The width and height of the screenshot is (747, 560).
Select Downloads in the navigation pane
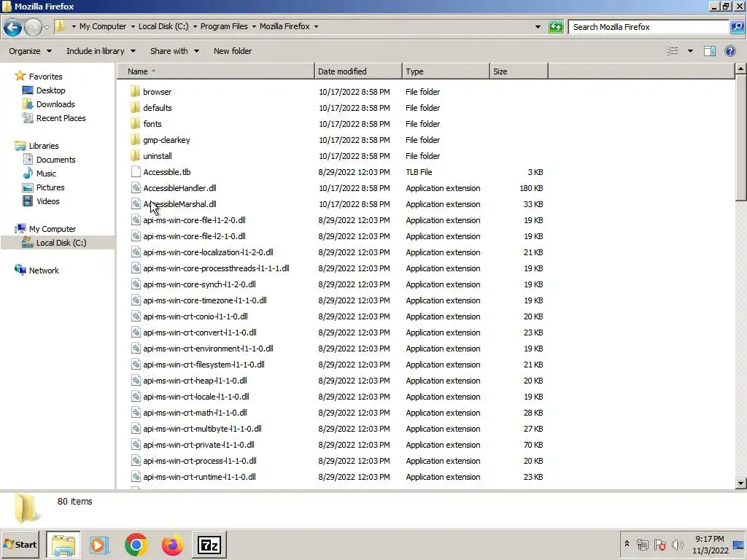click(x=55, y=104)
